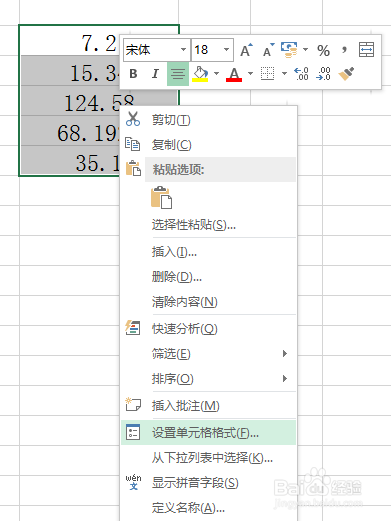The width and height of the screenshot is (391, 521).
Task: Click the Decrease Font Size icon
Action: coord(268,50)
